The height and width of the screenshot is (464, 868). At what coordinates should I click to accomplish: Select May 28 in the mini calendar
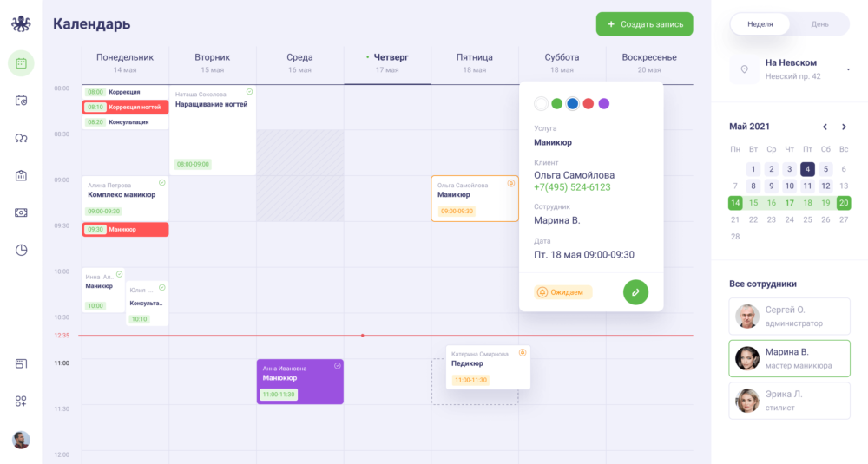735,237
